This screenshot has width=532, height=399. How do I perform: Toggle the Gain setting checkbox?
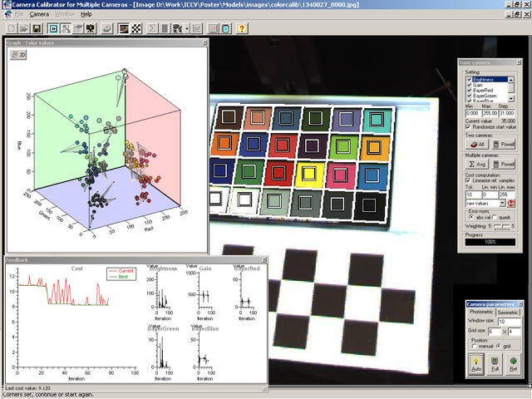coord(470,85)
